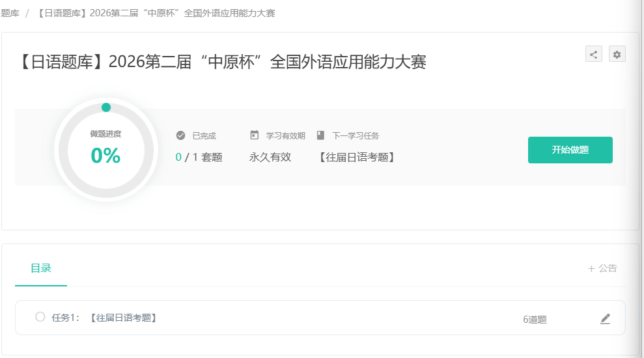Click the 0% progress circle
The height and width of the screenshot is (358, 644).
point(105,155)
